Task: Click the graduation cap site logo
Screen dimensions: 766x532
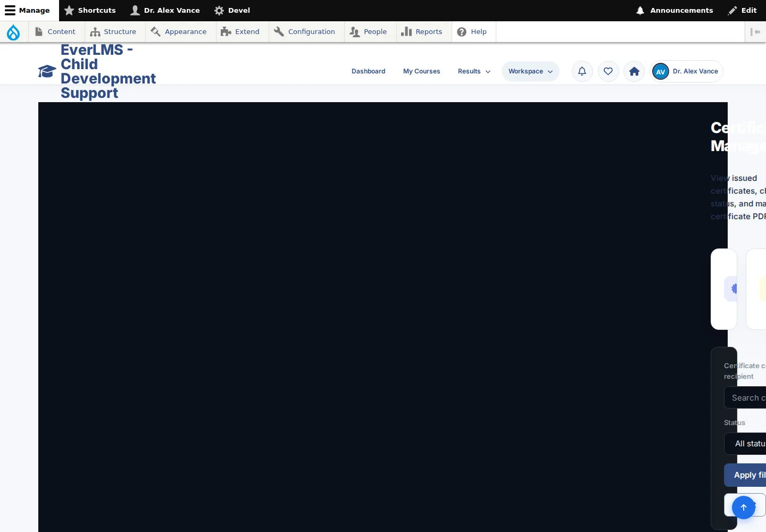Action: (x=47, y=71)
